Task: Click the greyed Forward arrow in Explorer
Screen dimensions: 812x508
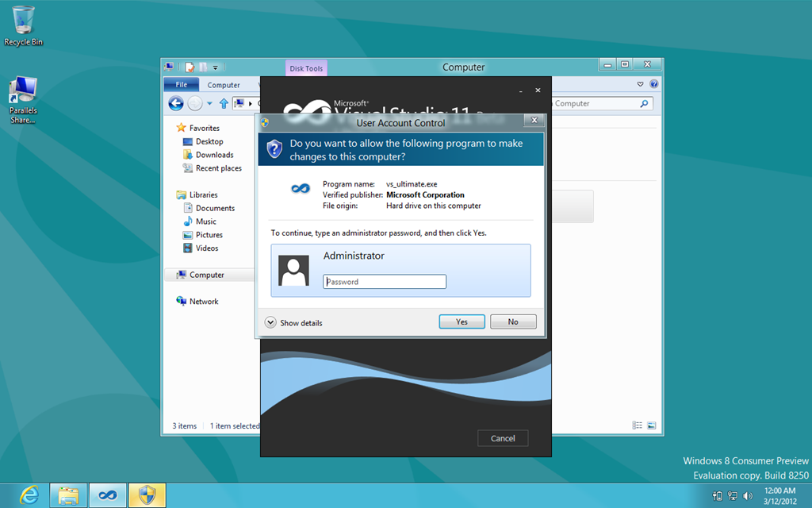Action: (195, 104)
